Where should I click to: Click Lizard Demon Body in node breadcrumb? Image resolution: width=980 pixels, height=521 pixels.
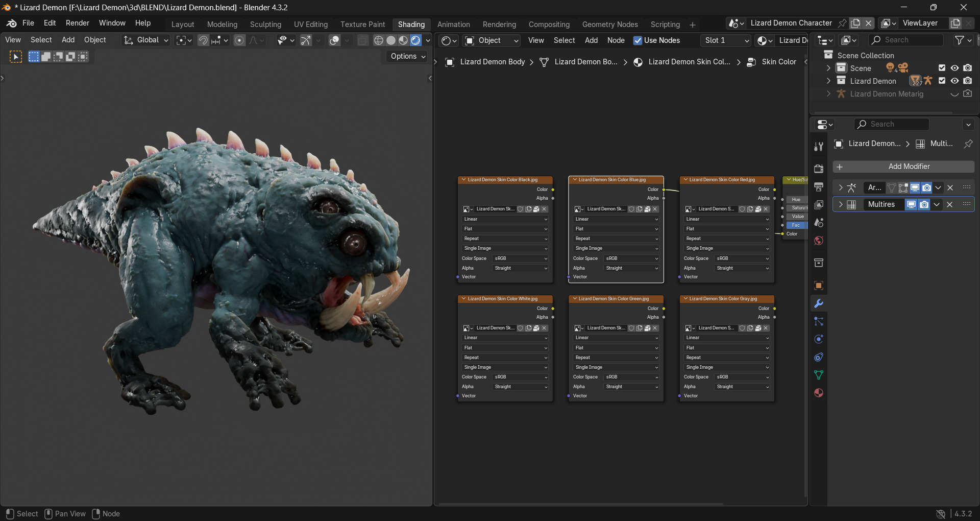(492, 62)
